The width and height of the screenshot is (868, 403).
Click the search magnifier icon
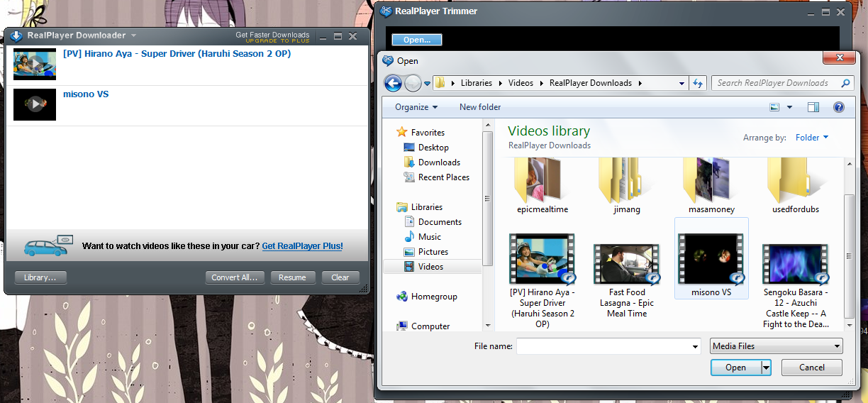click(845, 83)
